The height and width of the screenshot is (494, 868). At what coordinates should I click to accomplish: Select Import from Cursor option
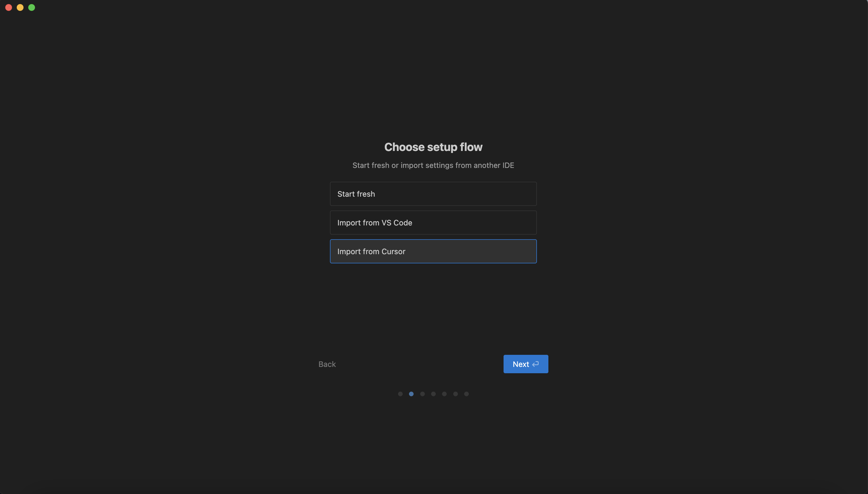click(x=433, y=251)
